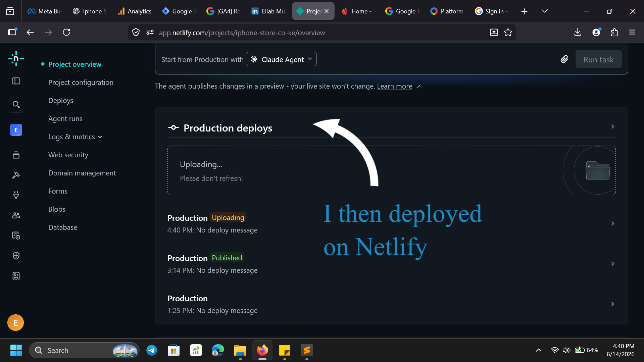Open Sublime Text from the taskbar

click(307, 351)
